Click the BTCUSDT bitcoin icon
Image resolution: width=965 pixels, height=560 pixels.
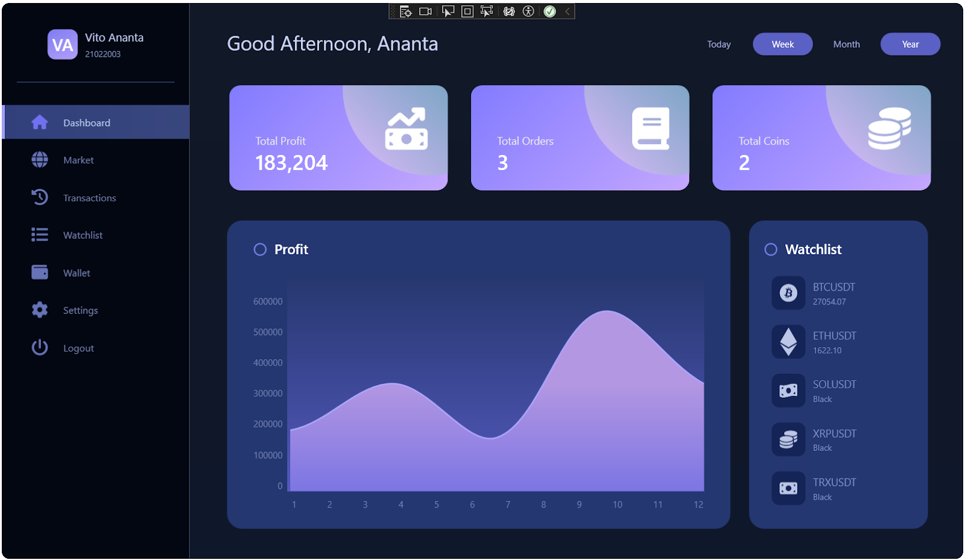(x=788, y=293)
